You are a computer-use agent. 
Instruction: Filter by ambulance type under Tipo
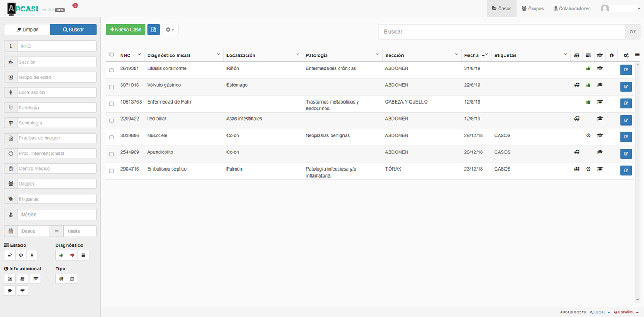61,279
